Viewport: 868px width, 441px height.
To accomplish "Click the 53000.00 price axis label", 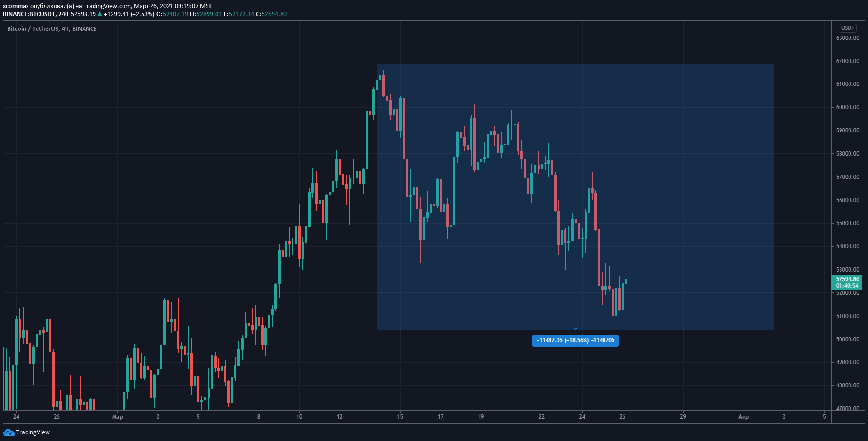I will click(848, 270).
